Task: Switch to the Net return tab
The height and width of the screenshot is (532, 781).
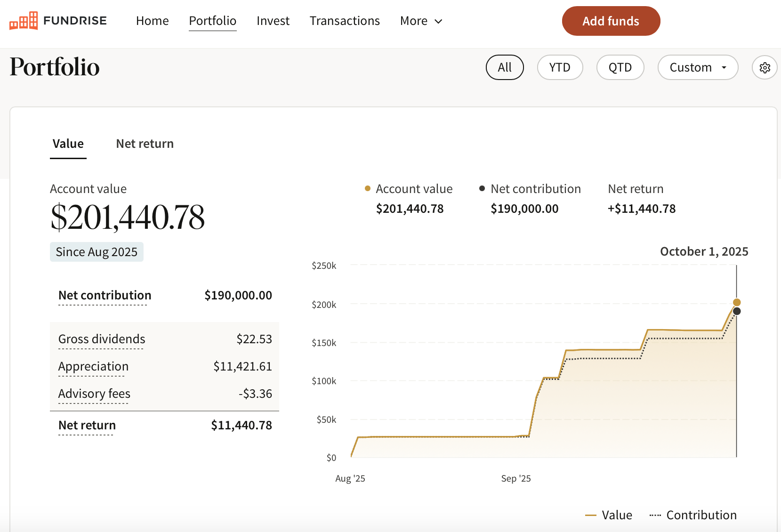Action: (145, 143)
